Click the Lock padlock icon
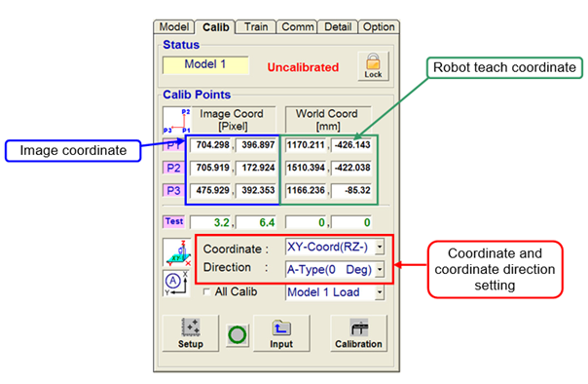The width and height of the screenshot is (588, 384). click(373, 66)
